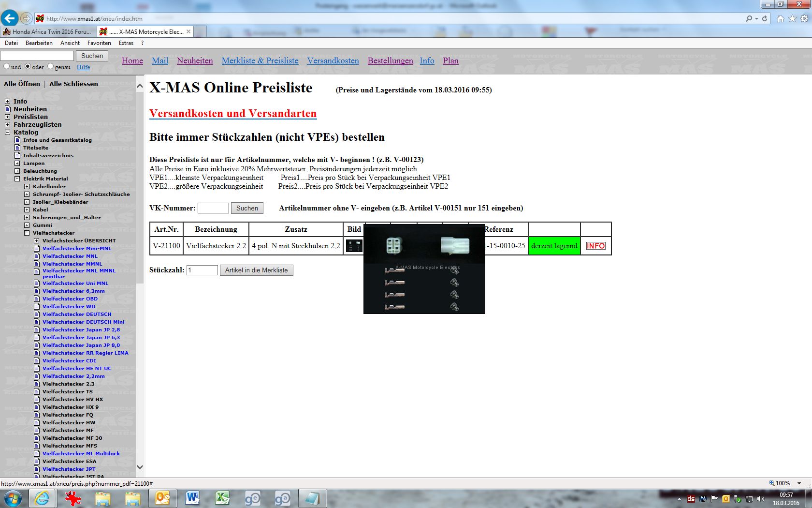Viewport: 812px width, 508px height.
Task: Click the Favorites star icon
Action: 792,18
